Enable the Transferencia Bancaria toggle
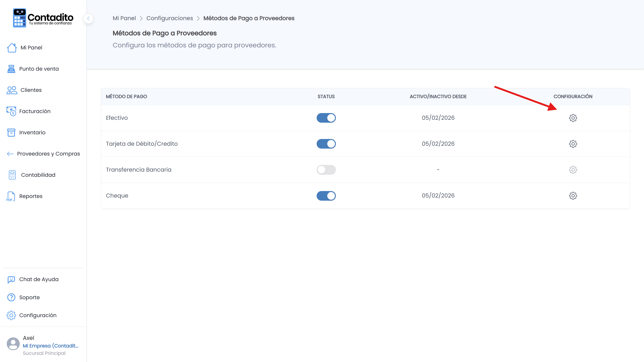Viewport: 644px width, 362px height. pyautogui.click(x=326, y=170)
